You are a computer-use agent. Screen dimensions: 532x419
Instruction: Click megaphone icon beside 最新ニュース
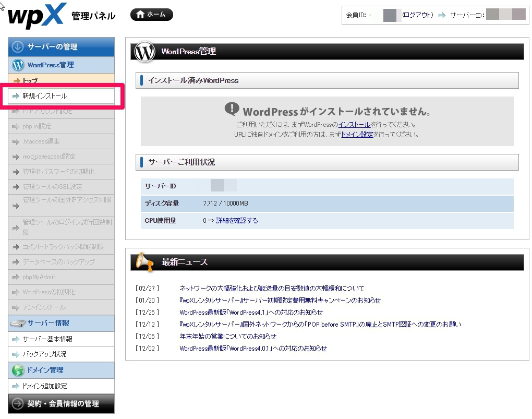[x=144, y=262]
